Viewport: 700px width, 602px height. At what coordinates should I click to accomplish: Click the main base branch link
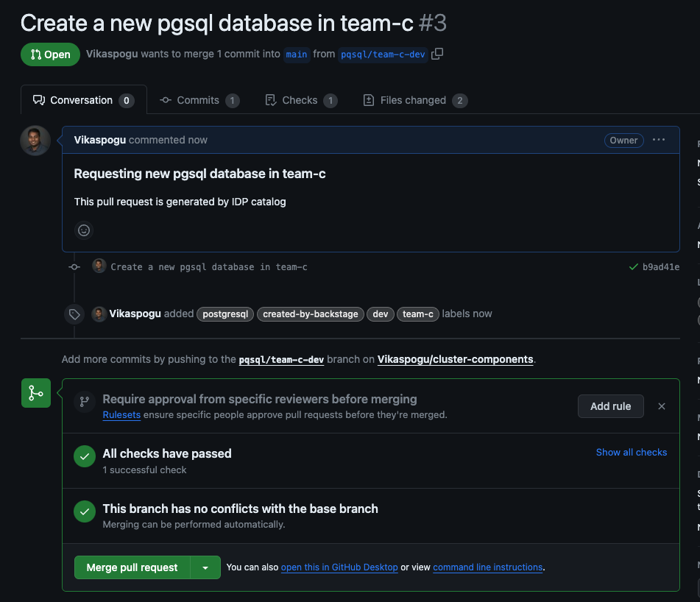coord(297,54)
